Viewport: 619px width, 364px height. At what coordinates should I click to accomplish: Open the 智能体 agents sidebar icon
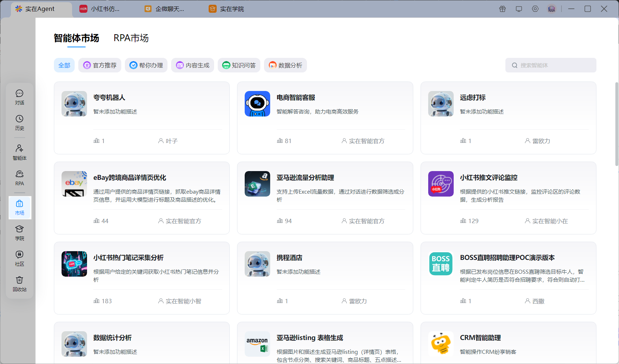click(x=20, y=152)
